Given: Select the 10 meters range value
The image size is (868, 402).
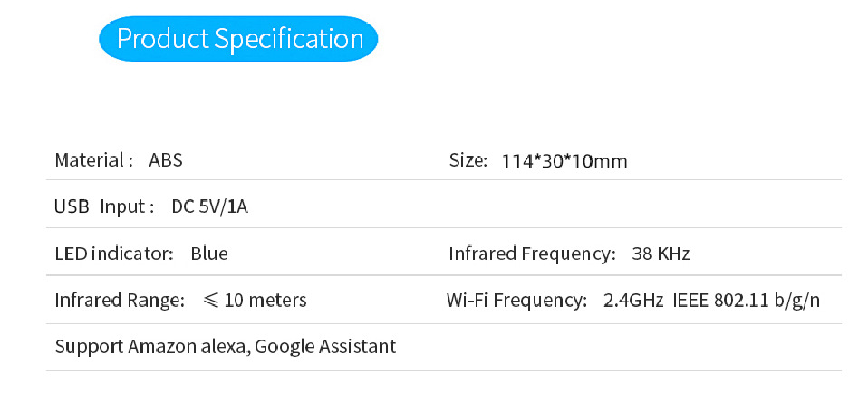Looking at the screenshot, I should [x=265, y=301].
